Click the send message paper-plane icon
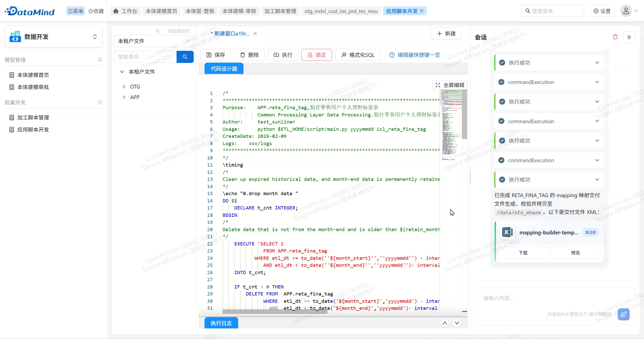The width and height of the screenshot is (644, 339). point(623,314)
